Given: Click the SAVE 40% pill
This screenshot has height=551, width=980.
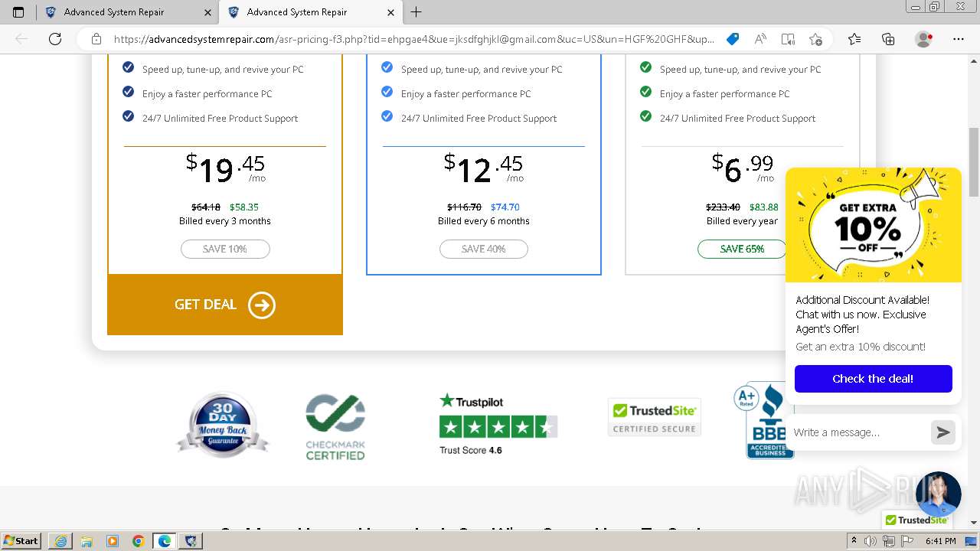Looking at the screenshot, I should pos(484,249).
